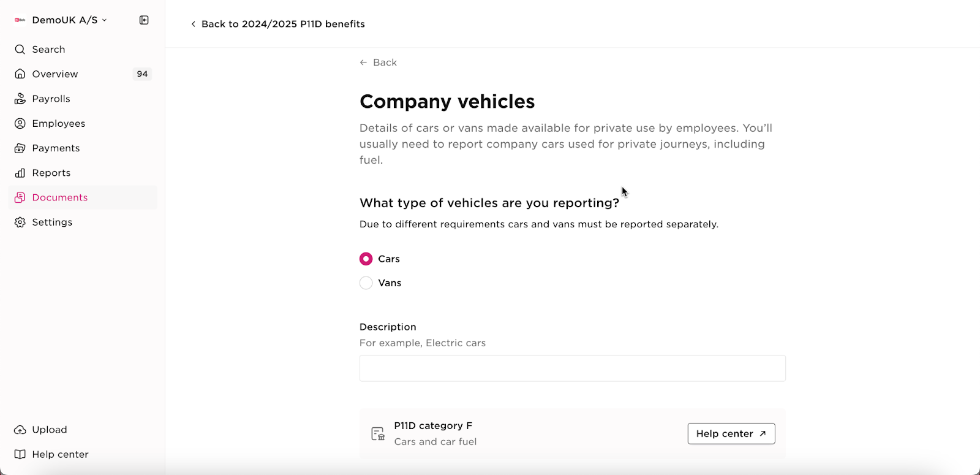Screen dimensions: 980x475
Task: Click the Upload cloud icon
Action: [x=20, y=430]
